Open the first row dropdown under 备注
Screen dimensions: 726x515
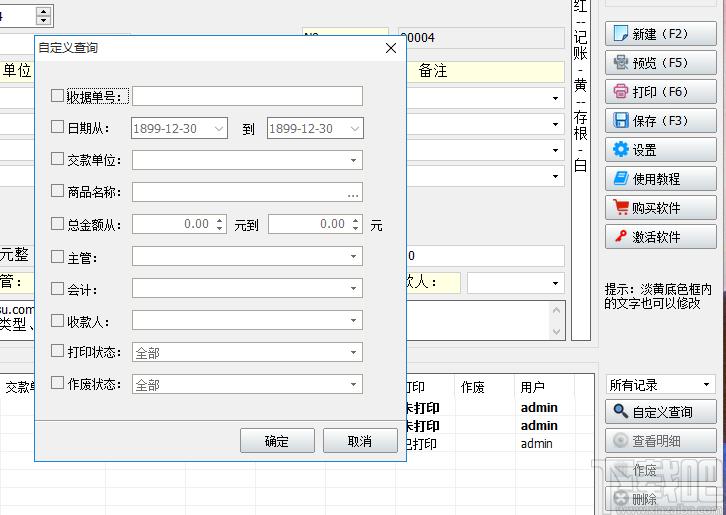tap(555, 98)
